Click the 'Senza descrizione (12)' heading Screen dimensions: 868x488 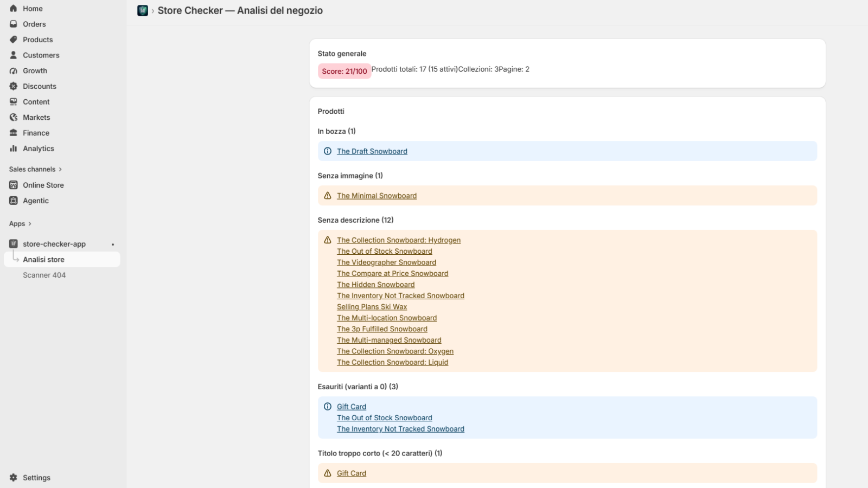point(356,220)
